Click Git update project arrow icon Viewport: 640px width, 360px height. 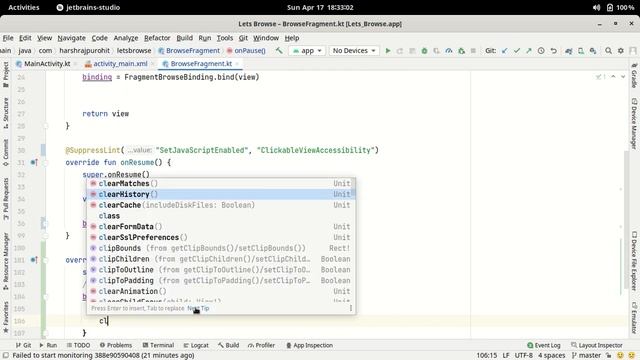click(x=505, y=51)
